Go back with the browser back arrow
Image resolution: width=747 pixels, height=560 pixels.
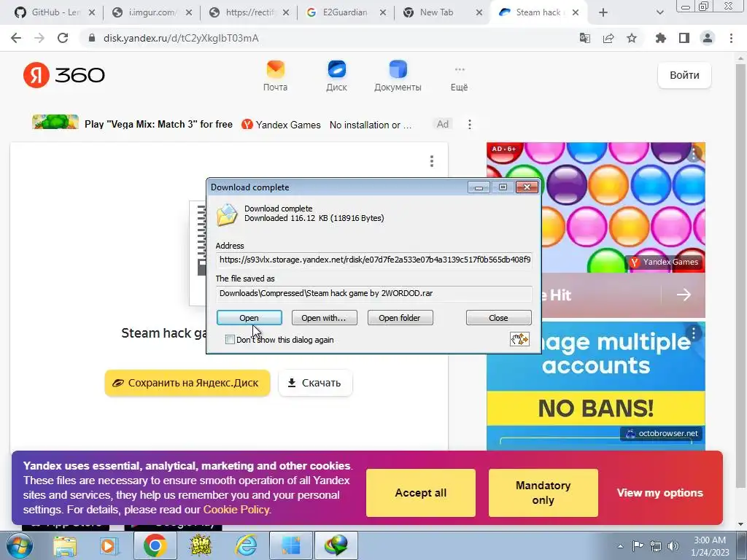tap(16, 38)
